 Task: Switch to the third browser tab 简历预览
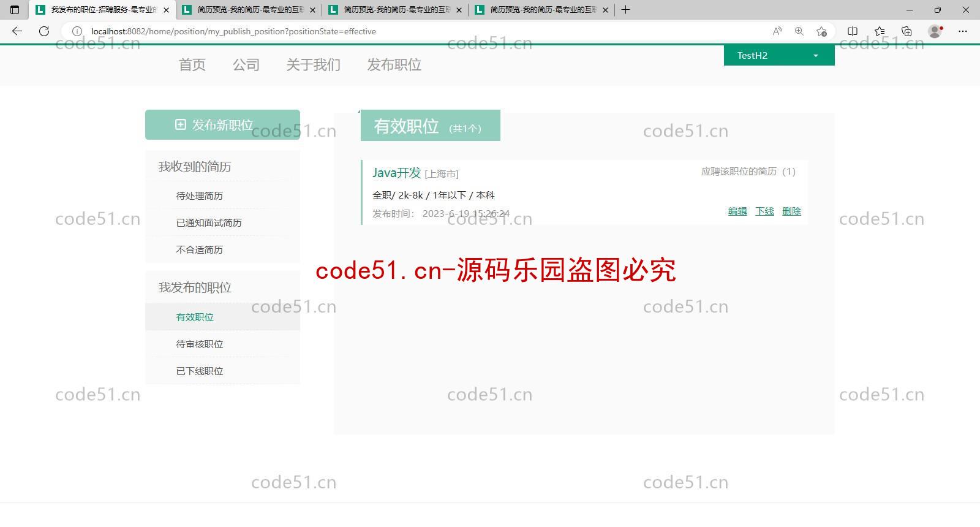pyautogui.click(x=396, y=10)
